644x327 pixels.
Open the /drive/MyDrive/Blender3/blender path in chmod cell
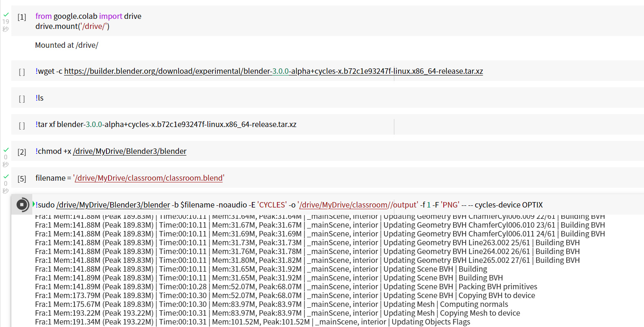tap(129, 151)
